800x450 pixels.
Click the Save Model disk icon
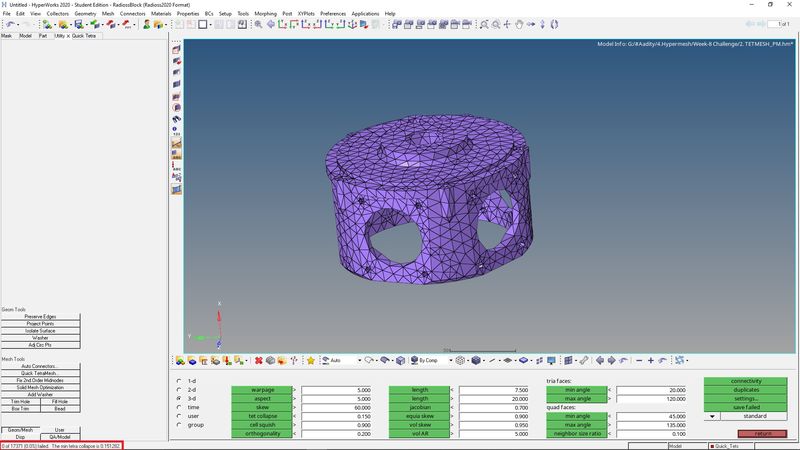pos(79,24)
